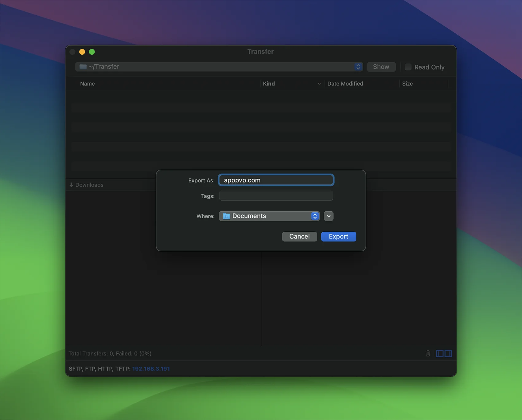This screenshot has width=522, height=420.
Task: Open the ~/Transfer folder path dropdown
Action: pos(219,67)
